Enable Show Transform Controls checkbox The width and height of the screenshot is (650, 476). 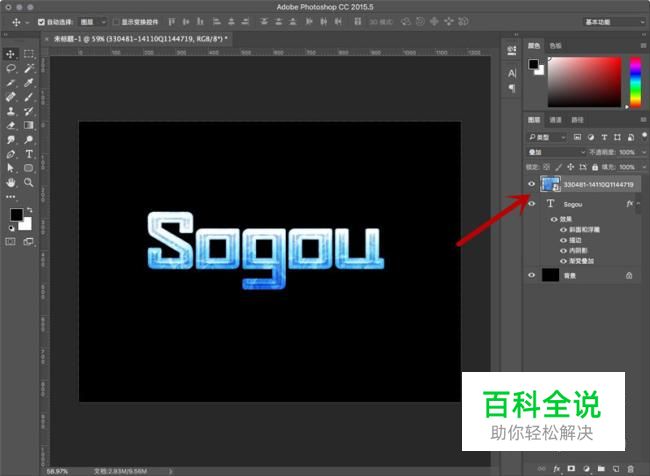(x=116, y=22)
